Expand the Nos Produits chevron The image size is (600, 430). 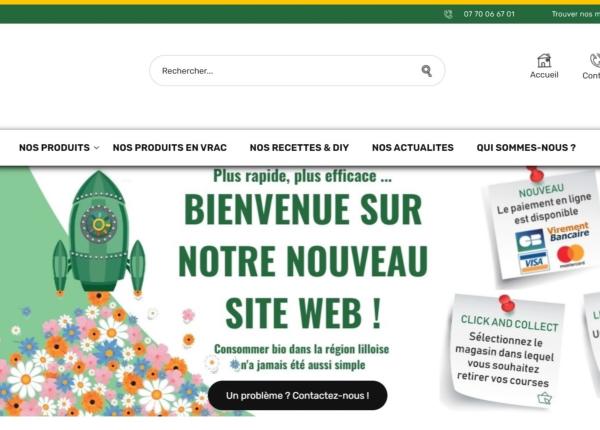click(x=96, y=148)
